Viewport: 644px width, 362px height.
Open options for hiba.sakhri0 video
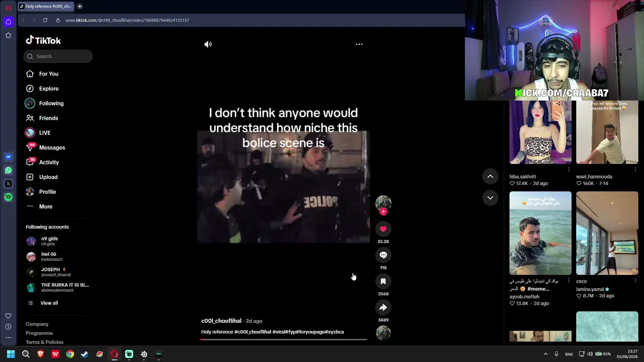(569, 169)
